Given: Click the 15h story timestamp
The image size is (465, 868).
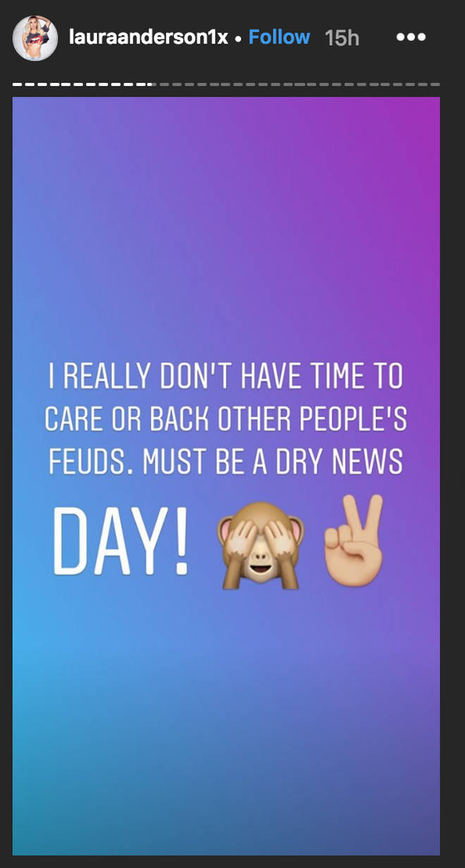Looking at the screenshot, I should pos(342,38).
